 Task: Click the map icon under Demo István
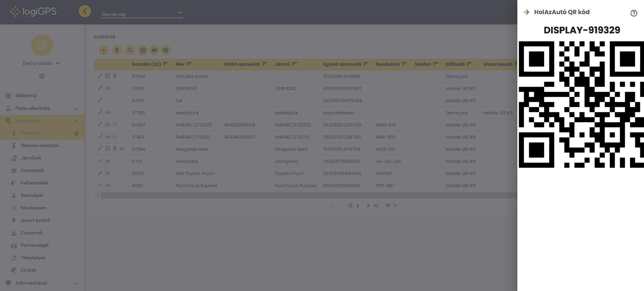[42, 76]
